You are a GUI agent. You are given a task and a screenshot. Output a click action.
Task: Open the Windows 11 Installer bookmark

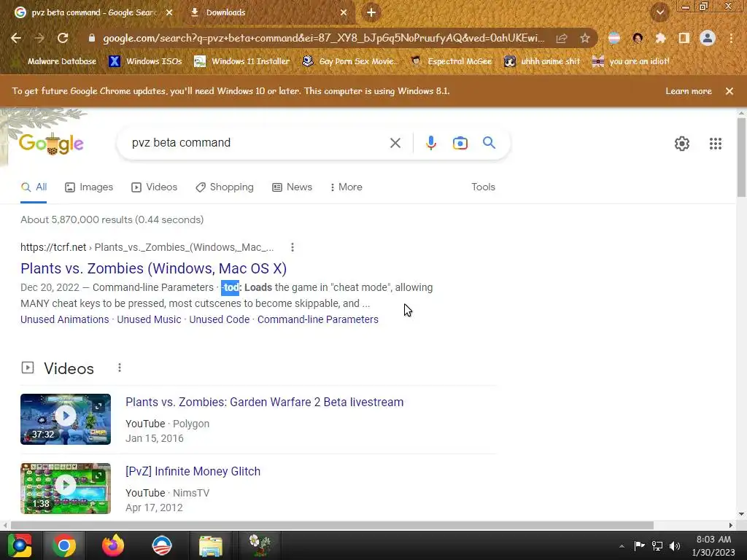click(242, 61)
